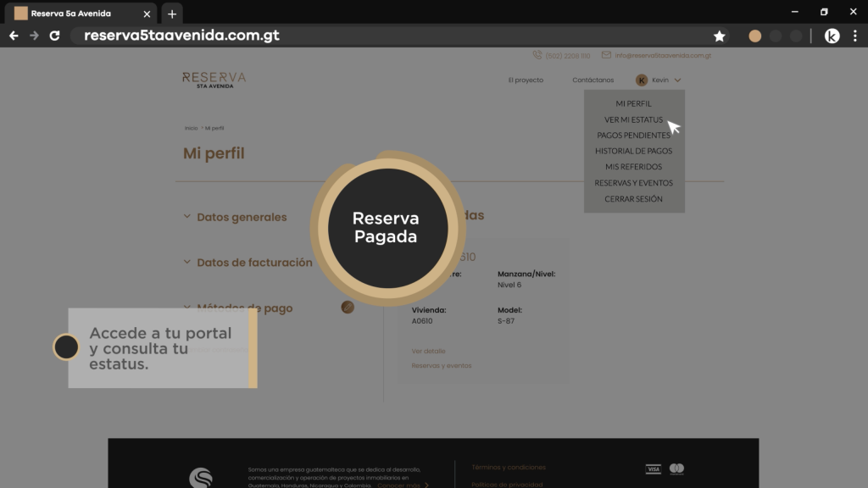Choose MIS REFERIDOS from the menu
Image resolution: width=868 pixels, height=488 pixels.
tap(633, 167)
